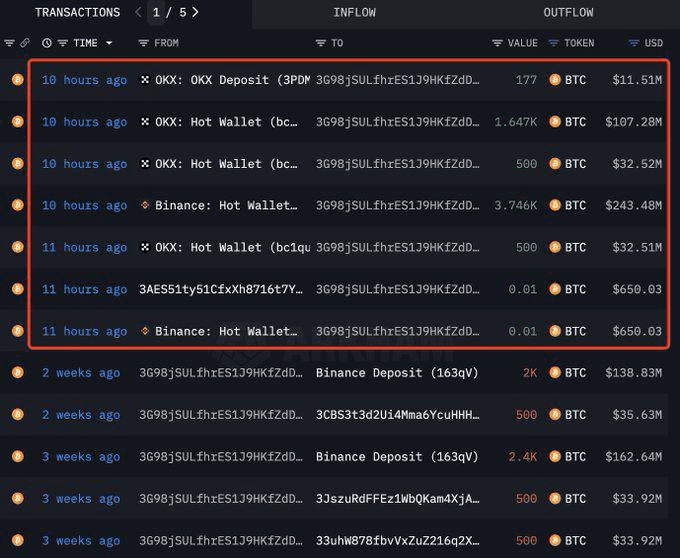Image resolution: width=680 pixels, height=558 pixels.
Task: Open the VALUE column filter
Action: (x=497, y=43)
